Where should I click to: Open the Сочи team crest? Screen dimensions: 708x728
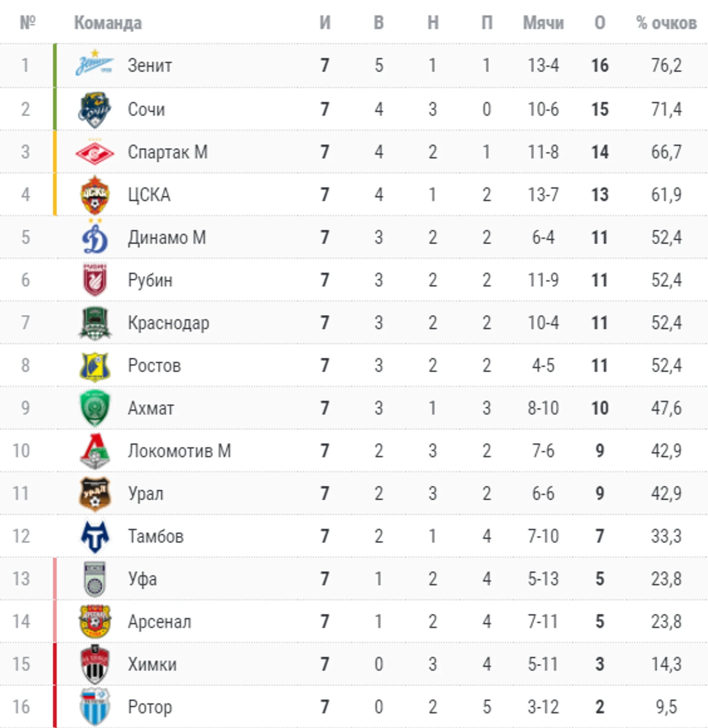(x=95, y=110)
